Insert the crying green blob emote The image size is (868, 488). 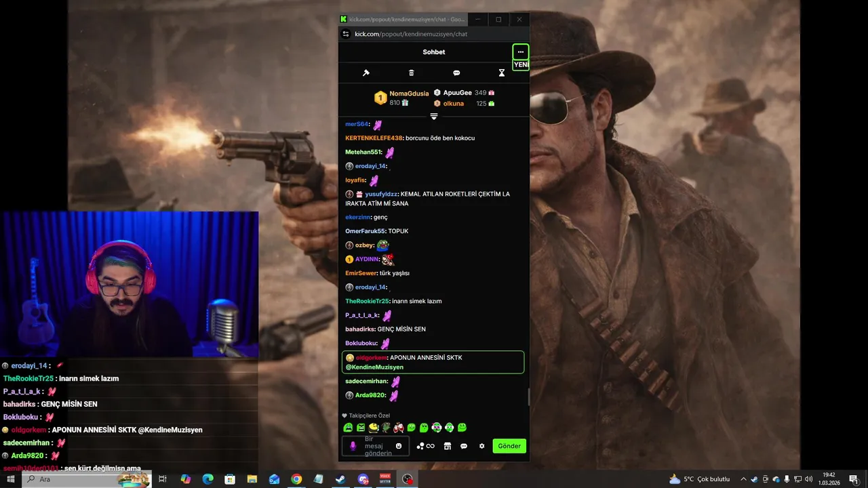coord(348,428)
